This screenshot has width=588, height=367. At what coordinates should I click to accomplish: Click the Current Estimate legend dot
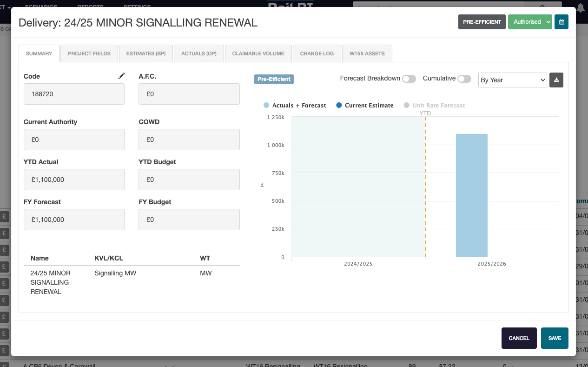pos(339,106)
